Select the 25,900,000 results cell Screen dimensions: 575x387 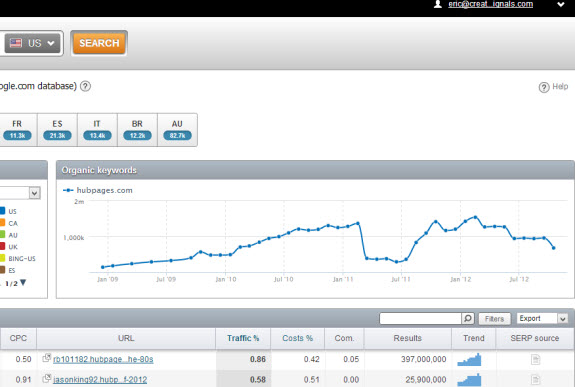pyautogui.click(x=426, y=380)
